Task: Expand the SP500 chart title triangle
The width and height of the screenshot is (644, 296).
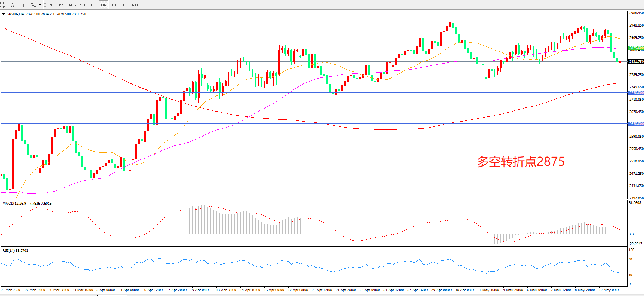Action: pos(3,14)
